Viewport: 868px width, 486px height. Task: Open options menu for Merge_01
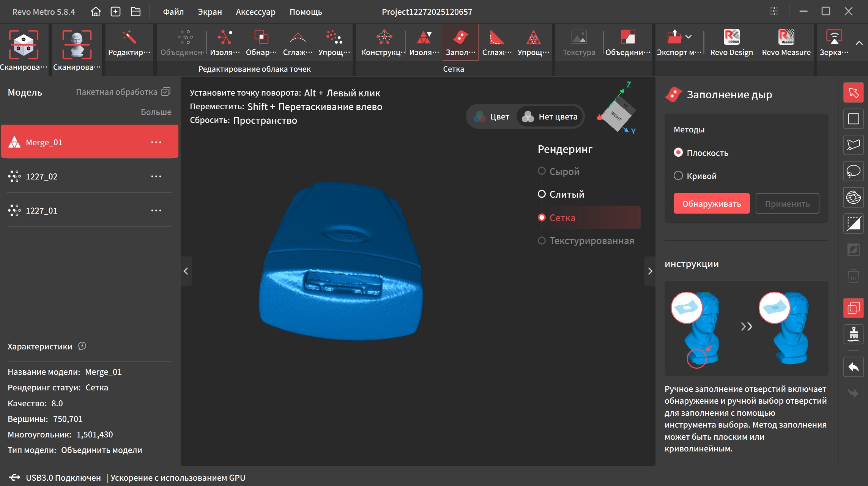click(156, 142)
